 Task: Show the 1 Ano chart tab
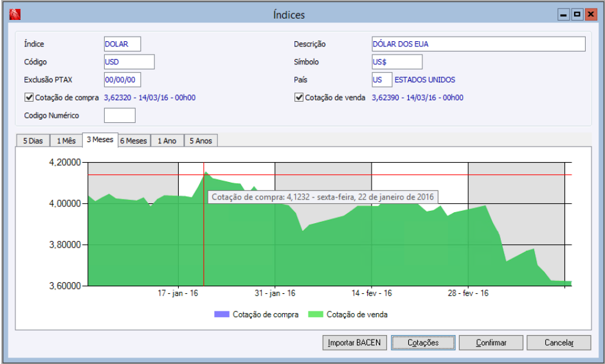coord(167,141)
